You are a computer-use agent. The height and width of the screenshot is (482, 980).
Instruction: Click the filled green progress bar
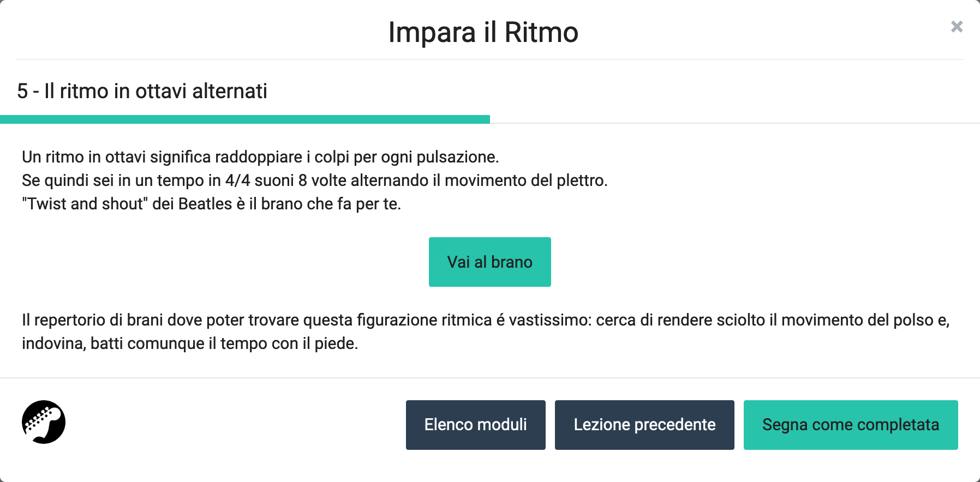244,119
